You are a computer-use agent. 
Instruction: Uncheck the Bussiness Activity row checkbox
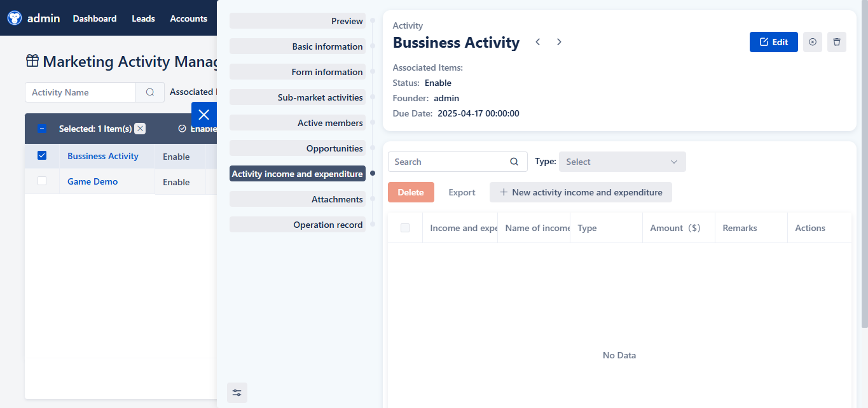(x=42, y=155)
